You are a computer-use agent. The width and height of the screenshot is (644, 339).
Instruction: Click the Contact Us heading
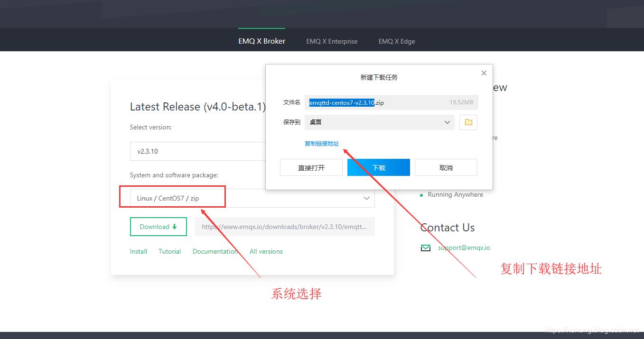point(448,228)
